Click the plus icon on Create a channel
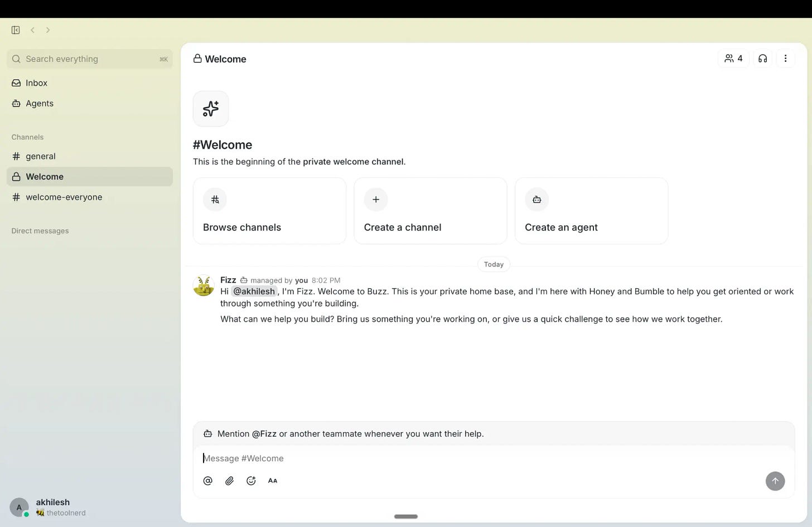The height and width of the screenshot is (527, 812). tap(376, 200)
